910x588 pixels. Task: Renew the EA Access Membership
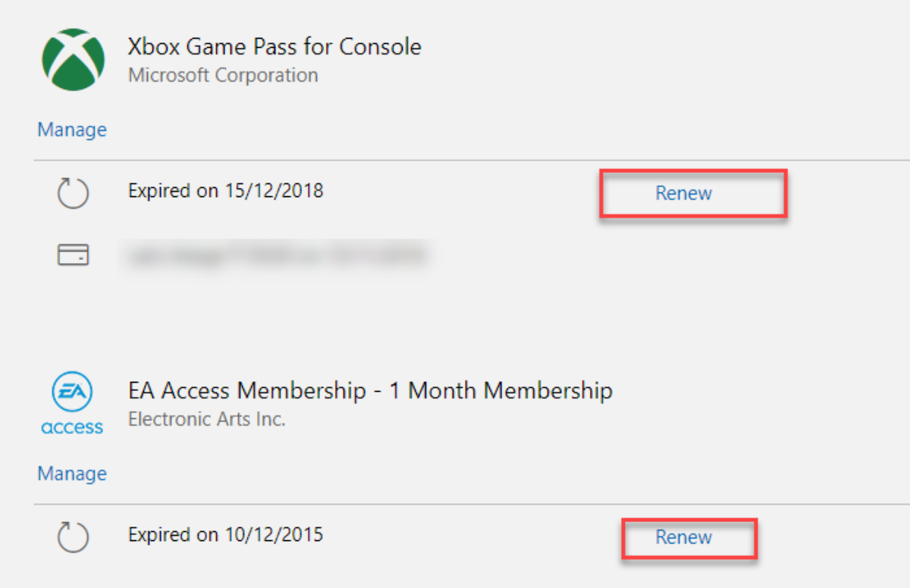pyautogui.click(x=684, y=537)
